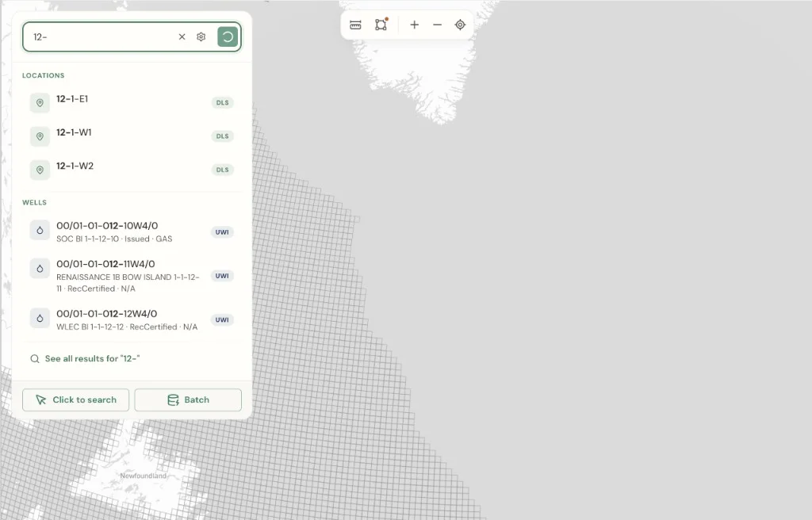This screenshot has height=520, width=812.
Task: See all results for "12-"
Action: pos(92,358)
